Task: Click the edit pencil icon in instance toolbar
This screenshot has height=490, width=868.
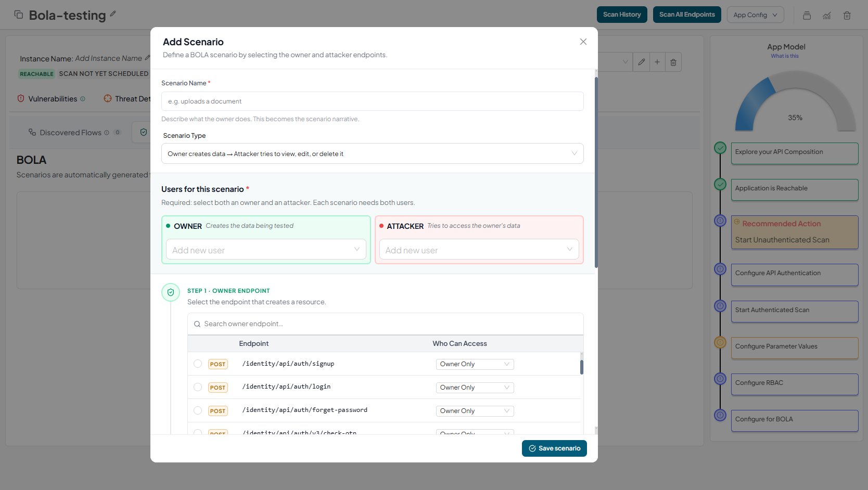Action: point(642,62)
